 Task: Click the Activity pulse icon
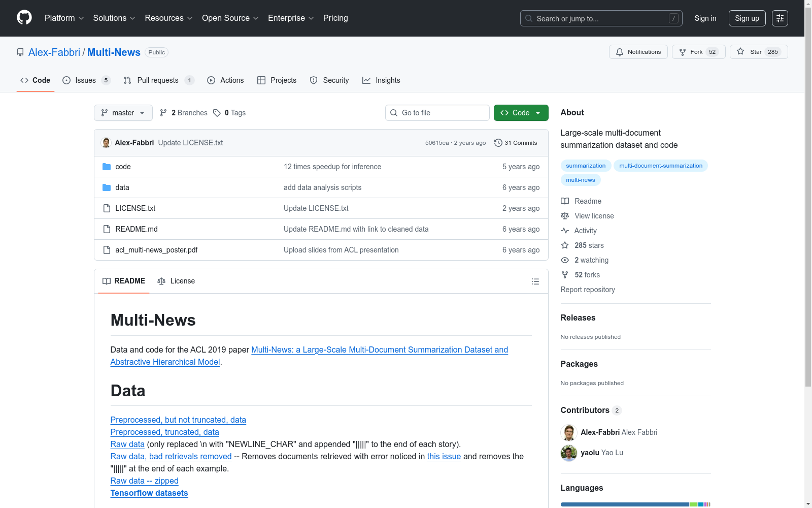tap(565, 231)
